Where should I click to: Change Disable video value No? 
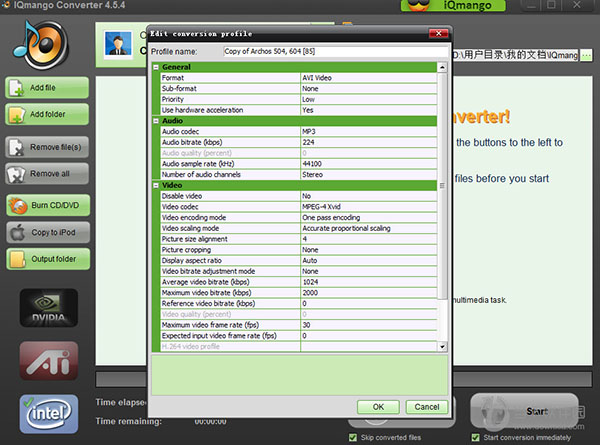click(368, 196)
